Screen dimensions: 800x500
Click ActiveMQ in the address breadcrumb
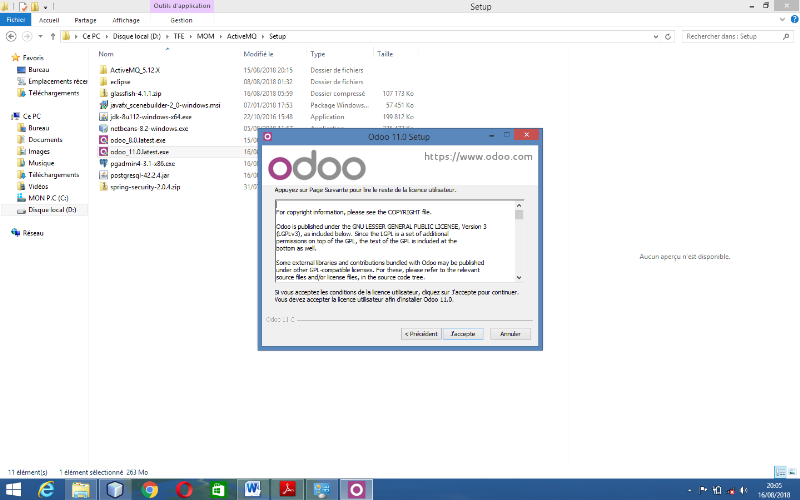point(241,36)
